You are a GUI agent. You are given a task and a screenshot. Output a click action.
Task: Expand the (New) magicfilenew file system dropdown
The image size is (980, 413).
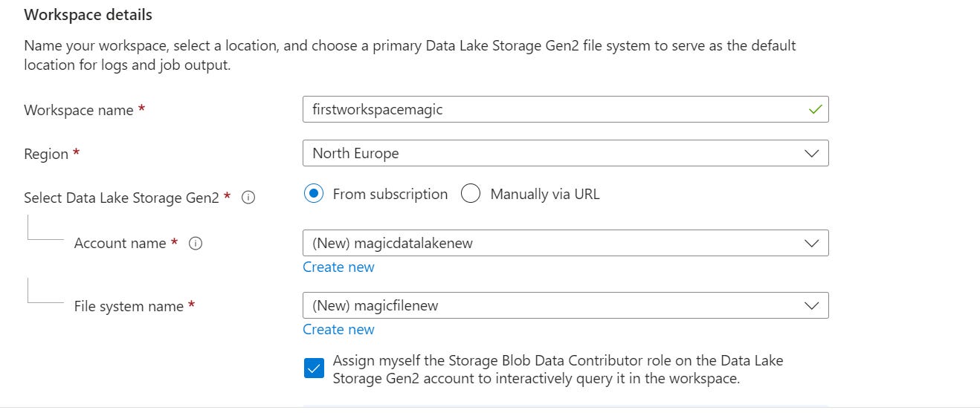pos(565,305)
